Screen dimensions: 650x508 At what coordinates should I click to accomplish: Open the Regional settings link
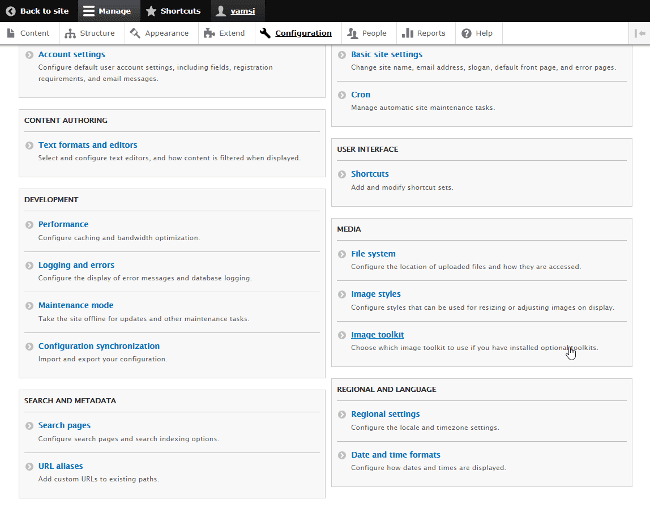click(385, 414)
